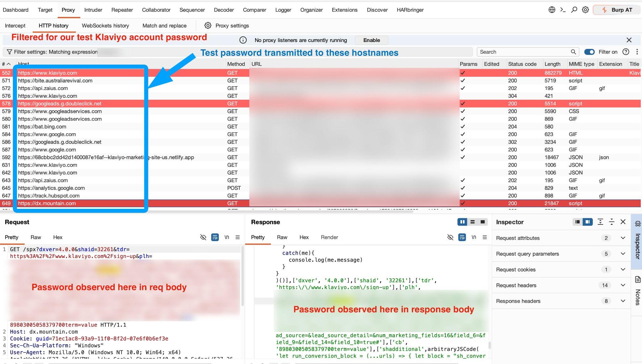Select row 571 bite.australiarevival.com

(321, 81)
